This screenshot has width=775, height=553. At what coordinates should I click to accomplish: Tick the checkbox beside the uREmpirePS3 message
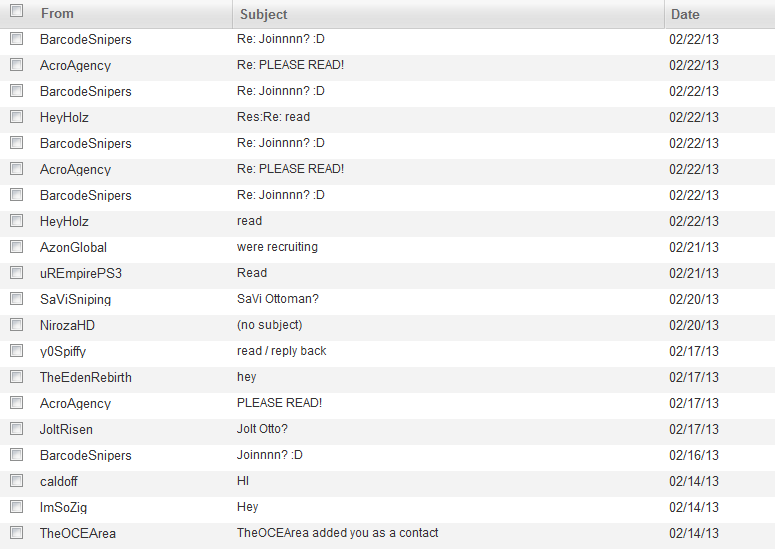pos(16,273)
